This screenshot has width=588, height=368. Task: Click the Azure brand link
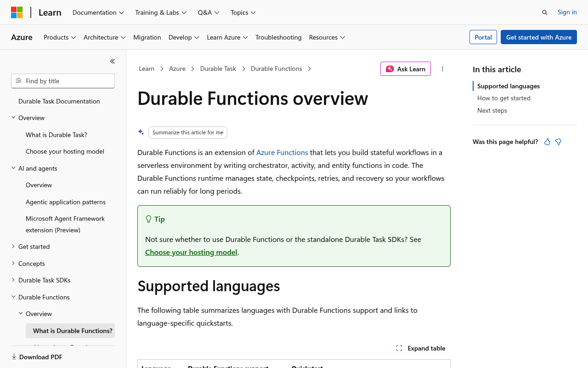[22, 37]
